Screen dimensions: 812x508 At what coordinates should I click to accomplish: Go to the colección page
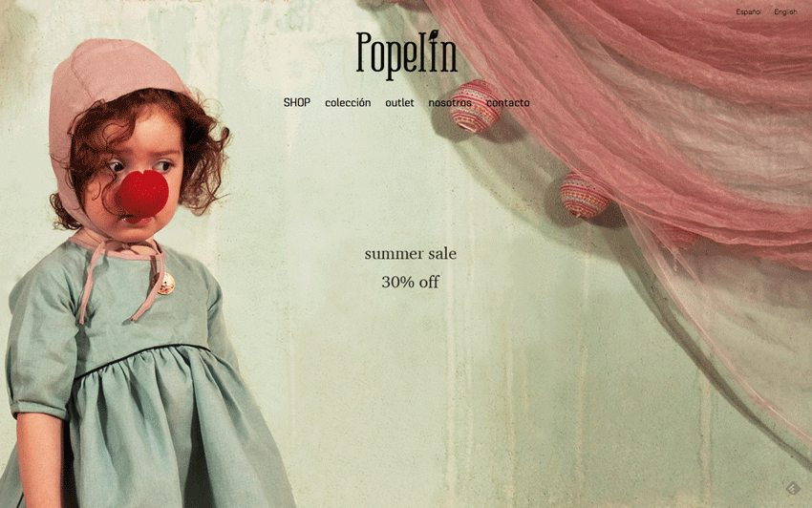point(348,102)
